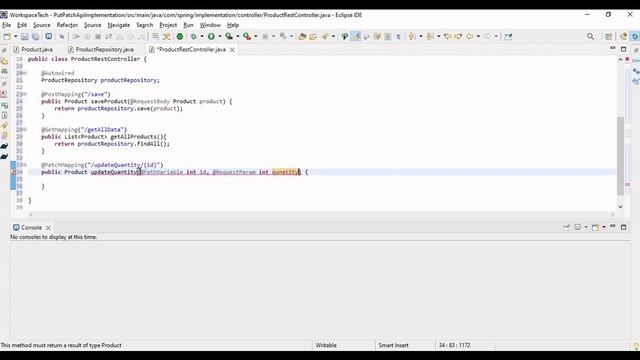Click the Run External Tools icon
640x360 pixels.
247,37
